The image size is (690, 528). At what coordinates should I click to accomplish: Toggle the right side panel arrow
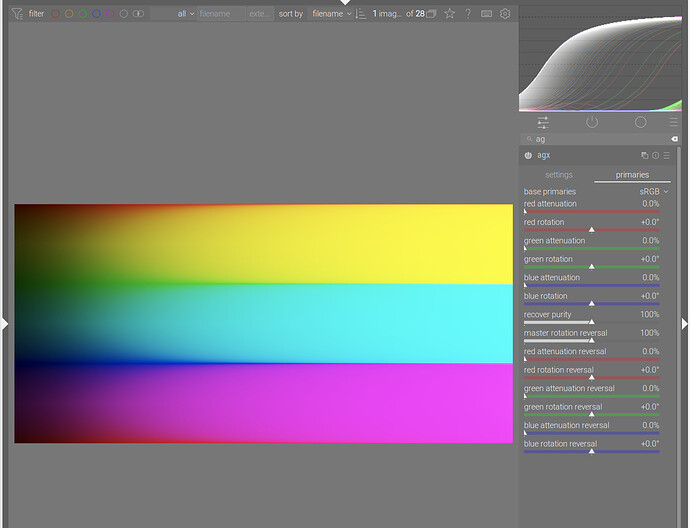[x=685, y=324]
